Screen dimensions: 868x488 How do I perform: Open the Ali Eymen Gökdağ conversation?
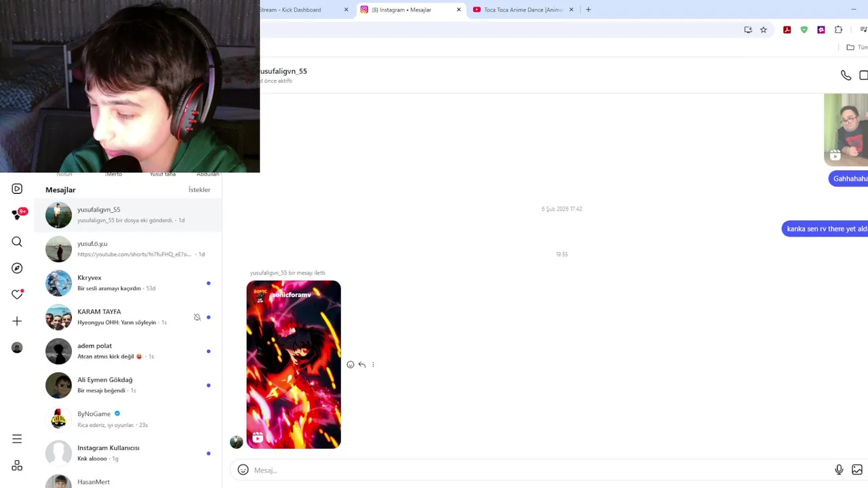click(x=128, y=385)
